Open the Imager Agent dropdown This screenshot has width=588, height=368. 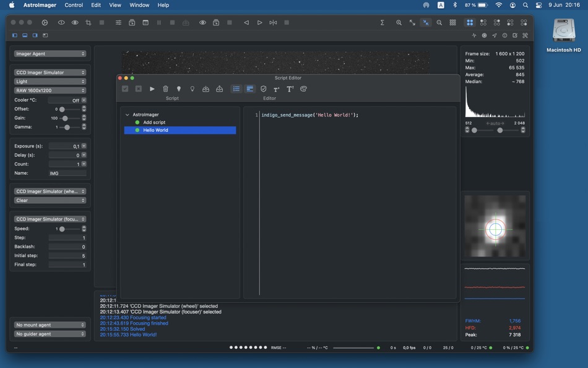click(49, 53)
